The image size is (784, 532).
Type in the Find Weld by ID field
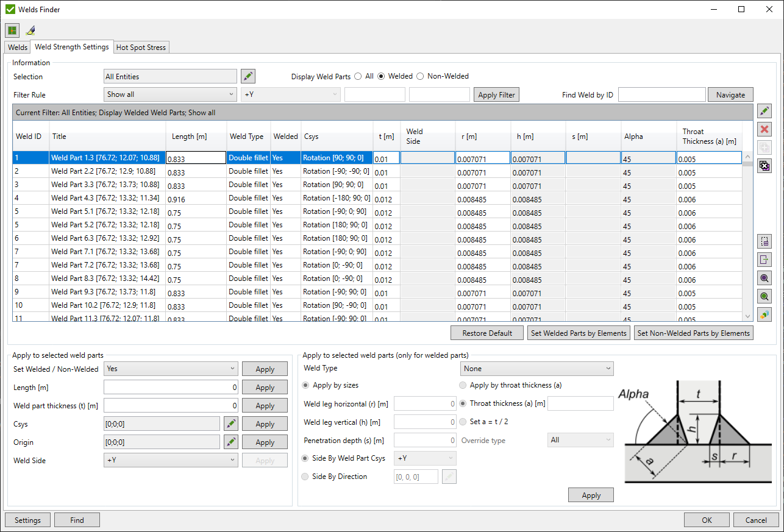(661, 94)
